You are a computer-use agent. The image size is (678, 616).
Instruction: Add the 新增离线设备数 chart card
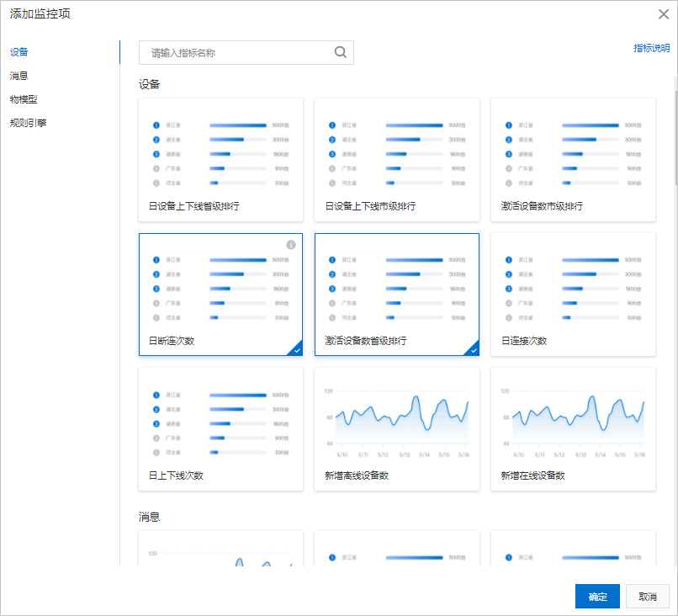pos(397,429)
